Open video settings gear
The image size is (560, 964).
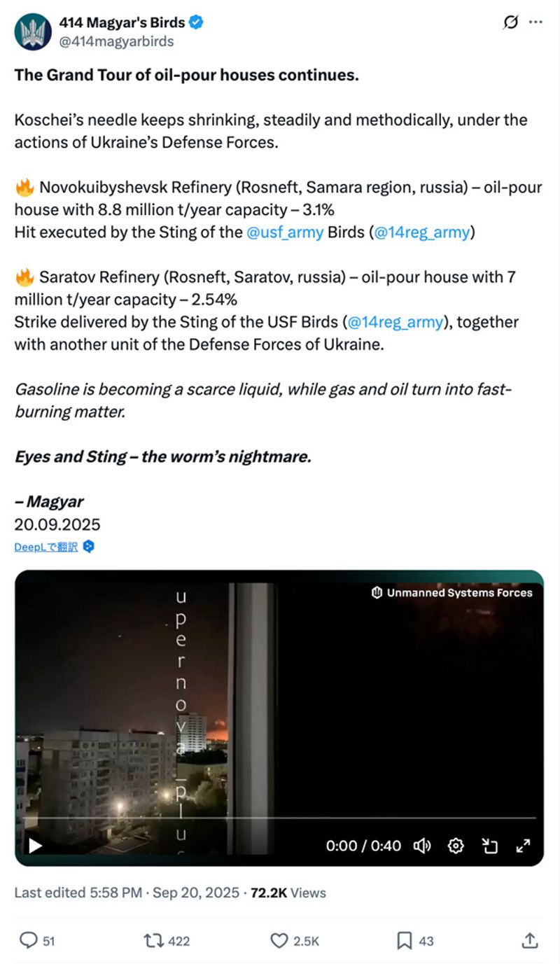tap(456, 846)
